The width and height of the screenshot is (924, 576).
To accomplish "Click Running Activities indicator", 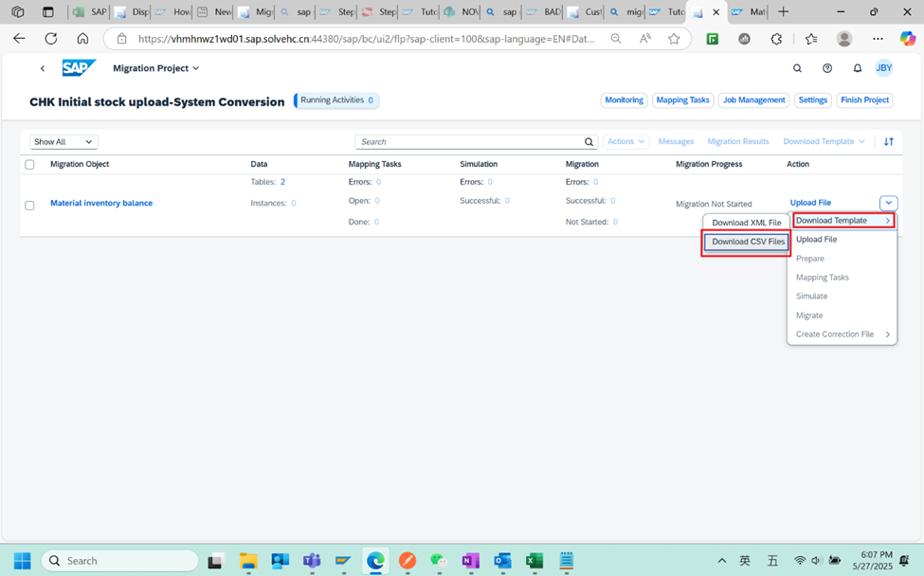I will (336, 100).
